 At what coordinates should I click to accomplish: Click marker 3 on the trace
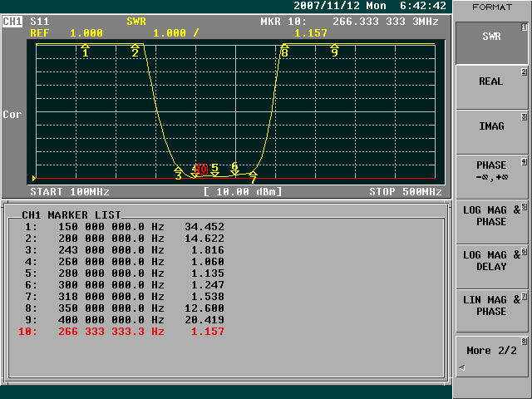click(x=179, y=173)
